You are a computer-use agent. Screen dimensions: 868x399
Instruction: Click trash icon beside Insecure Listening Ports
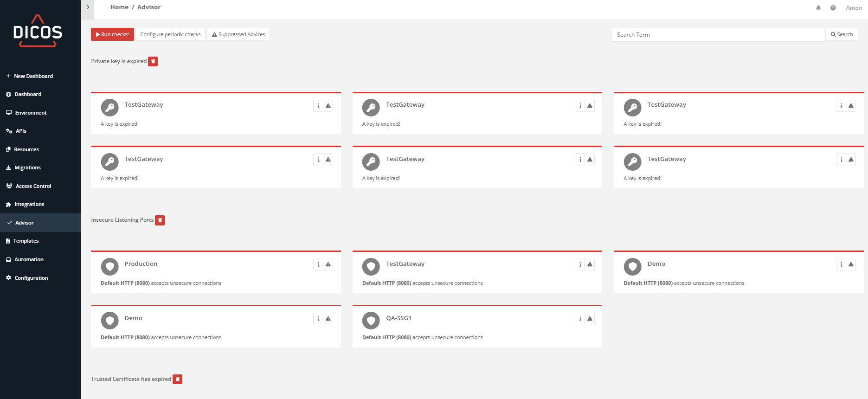[160, 220]
